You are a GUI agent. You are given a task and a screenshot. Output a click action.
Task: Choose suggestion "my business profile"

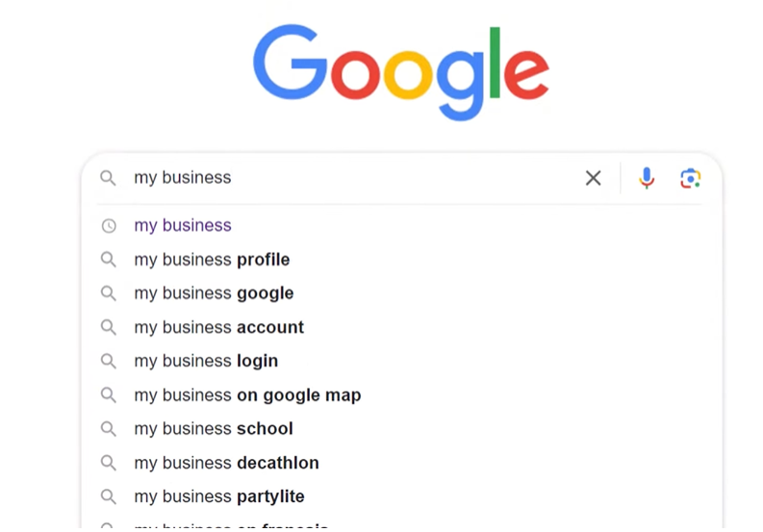pyautogui.click(x=212, y=260)
